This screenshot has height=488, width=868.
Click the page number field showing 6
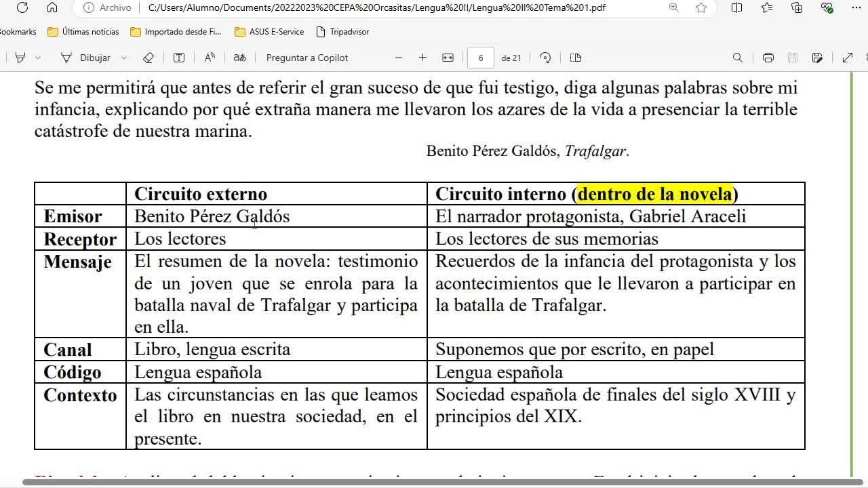(x=481, y=58)
